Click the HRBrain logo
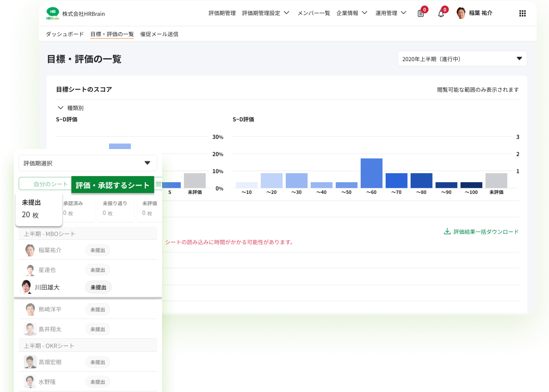The image size is (549, 392). click(x=53, y=13)
